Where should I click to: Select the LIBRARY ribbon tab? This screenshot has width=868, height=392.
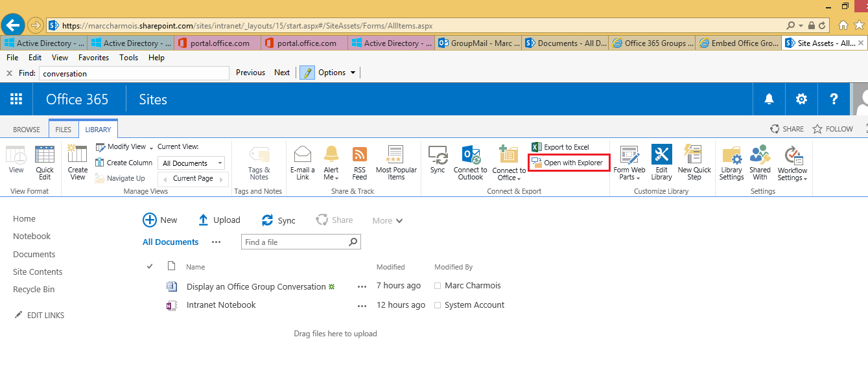tap(99, 129)
